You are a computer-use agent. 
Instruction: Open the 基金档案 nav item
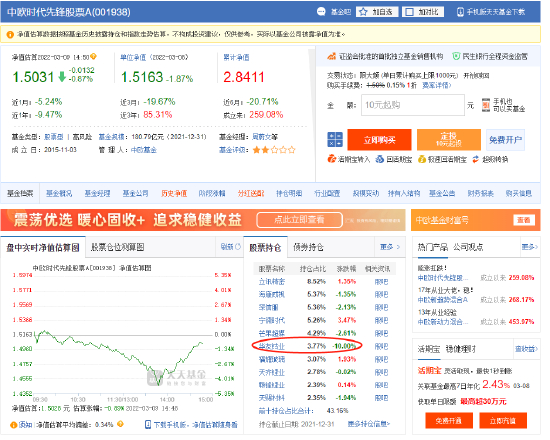coord(20,193)
